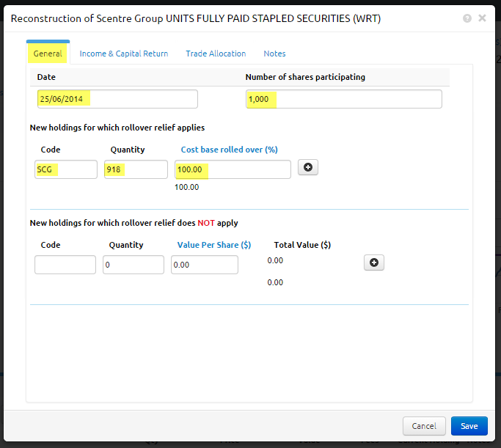Viewport: 501px width, 448px height.
Task: Click the Cost base rolled over (%) link
Action: click(x=229, y=150)
